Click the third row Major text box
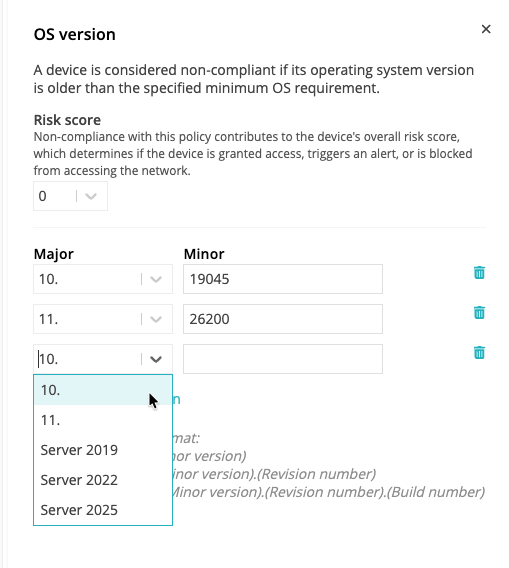The width and height of the screenshot is (509, 568). (87, 359)
